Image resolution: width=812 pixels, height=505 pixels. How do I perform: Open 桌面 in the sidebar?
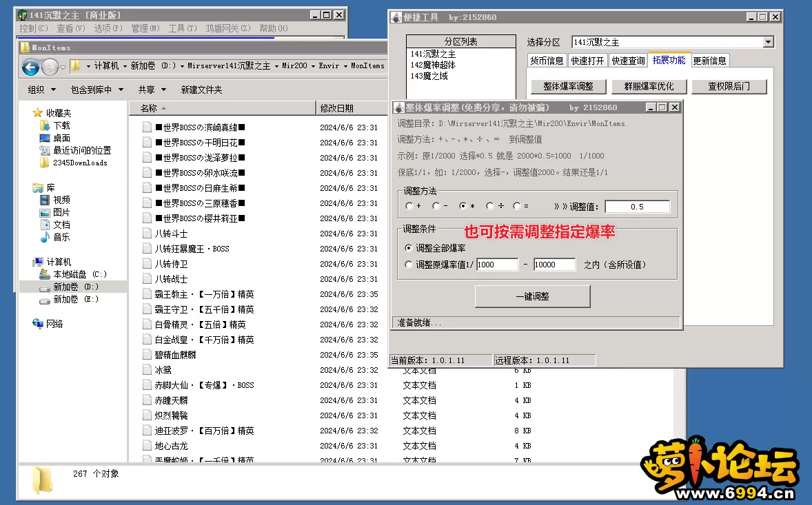pos(61,138)
